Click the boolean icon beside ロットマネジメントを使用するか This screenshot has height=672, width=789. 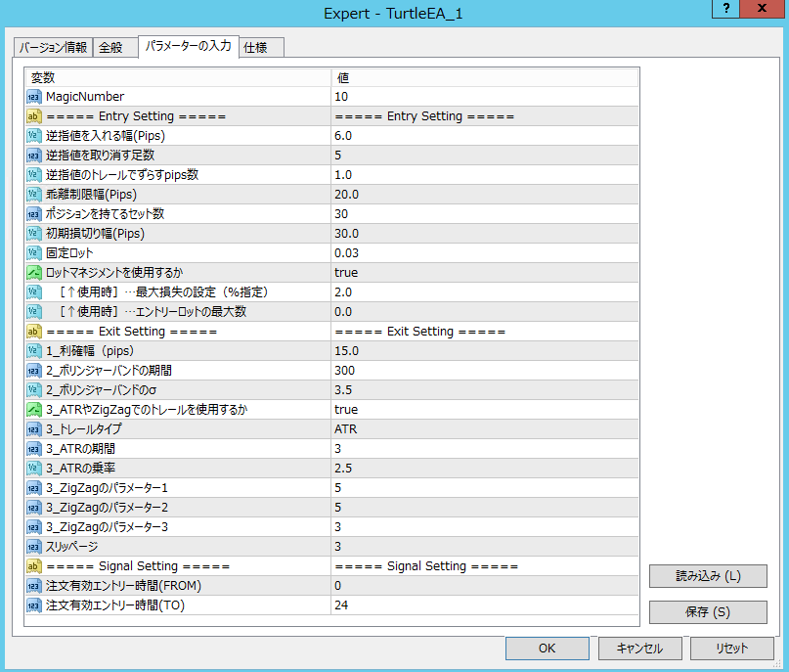(33, 273)
